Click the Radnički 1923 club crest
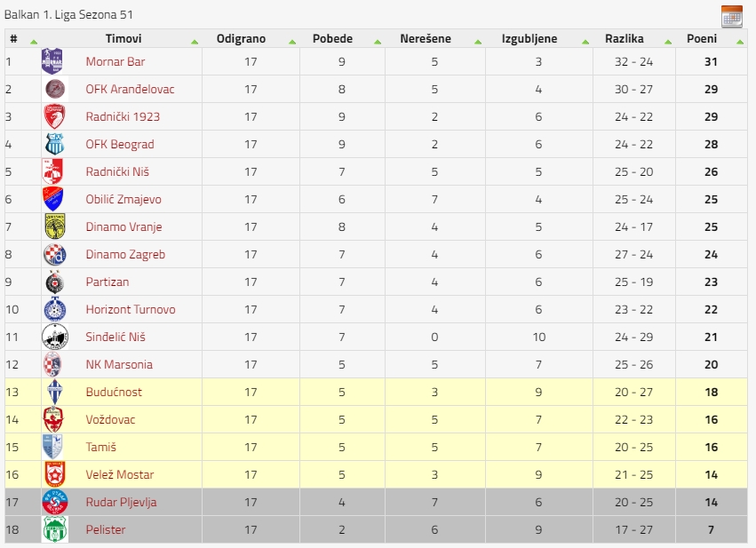This screenshot has height=548, width=756. (54, 116)
